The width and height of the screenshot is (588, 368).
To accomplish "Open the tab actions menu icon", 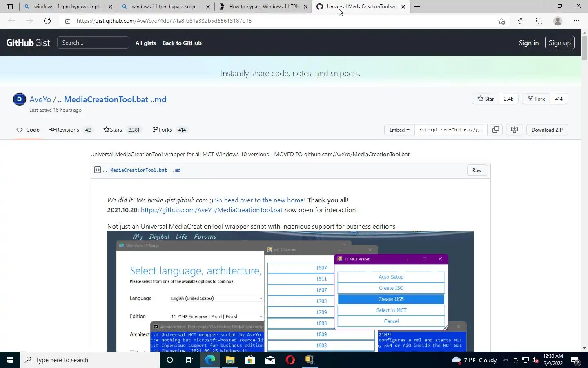I will coord(10,7).
